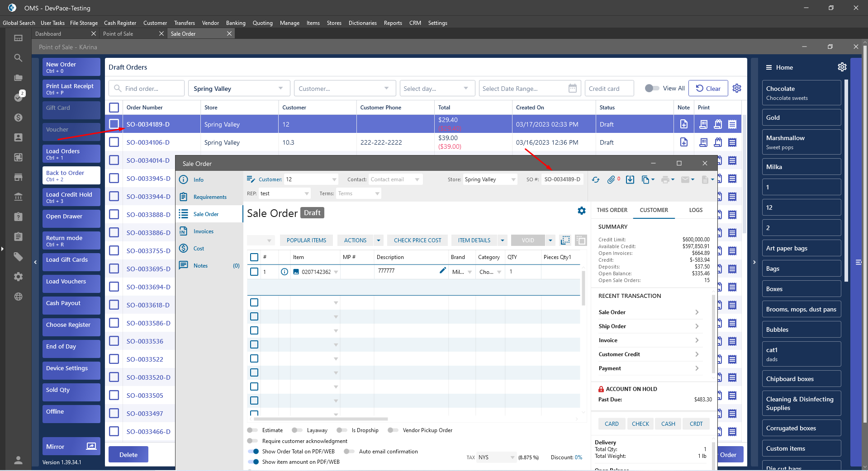Viewport: 868px width, 471px height.
Task: Switch to the LOGS tab
Action: [x=695, y=210]
